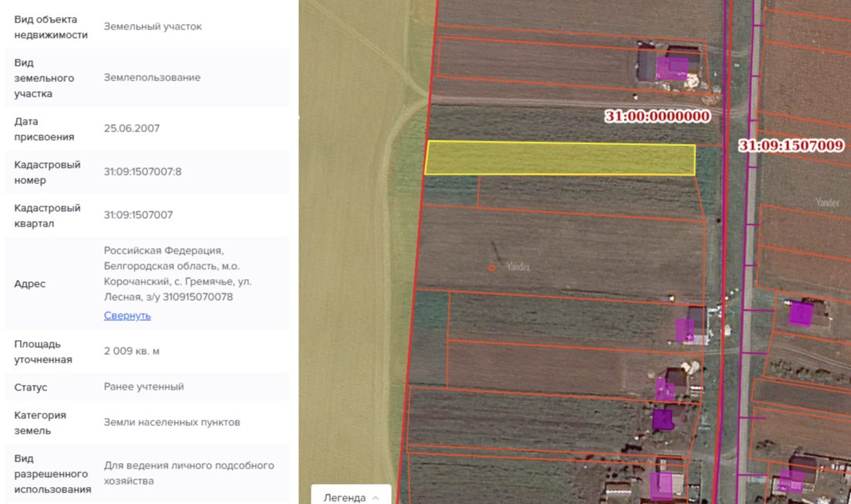Viewport: 851px width, 504px height.
Task: Click the address text starting with "Российская Федерация"
Action: pos(178,274)
